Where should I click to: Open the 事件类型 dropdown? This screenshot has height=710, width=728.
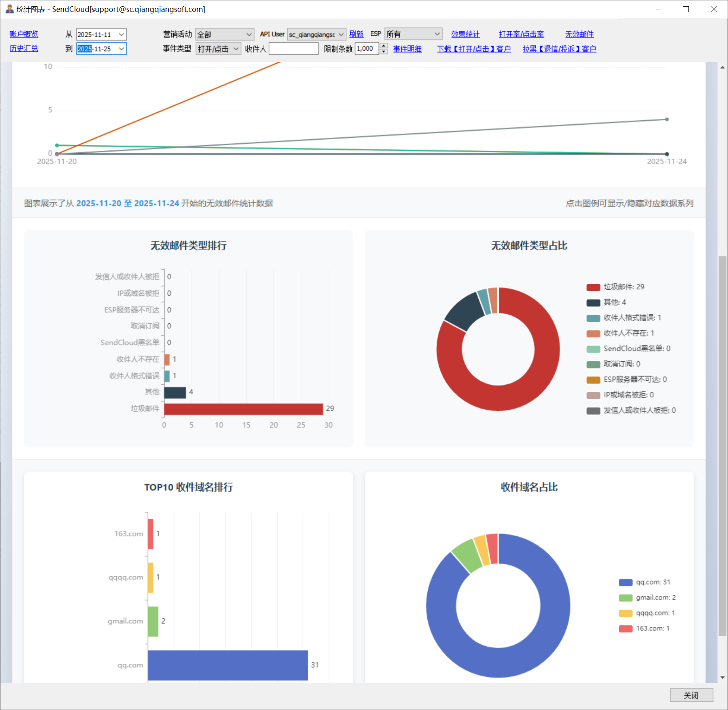tap(236, 49)
